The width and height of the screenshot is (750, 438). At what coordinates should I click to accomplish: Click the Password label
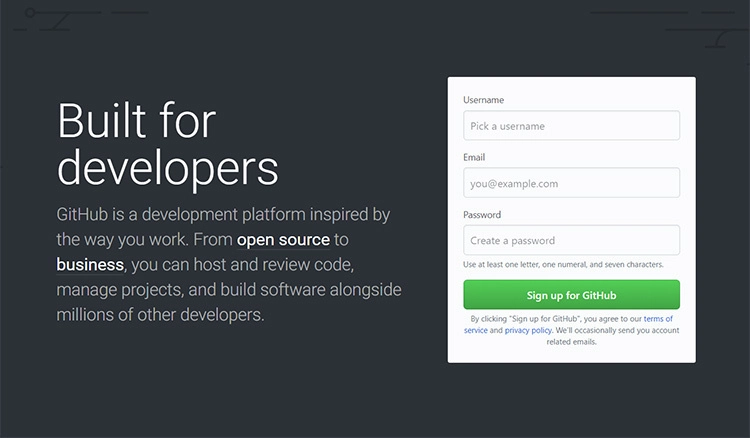click(482, 215)
